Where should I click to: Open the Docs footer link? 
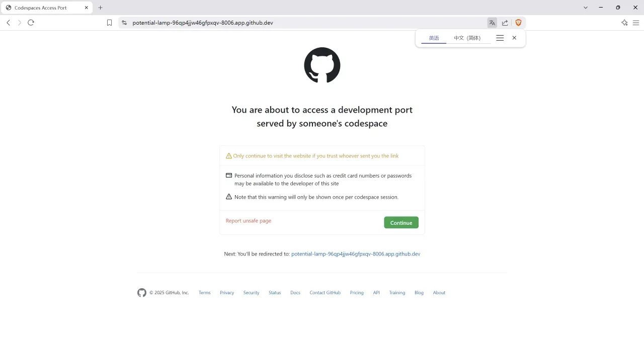tap(295, 293)
